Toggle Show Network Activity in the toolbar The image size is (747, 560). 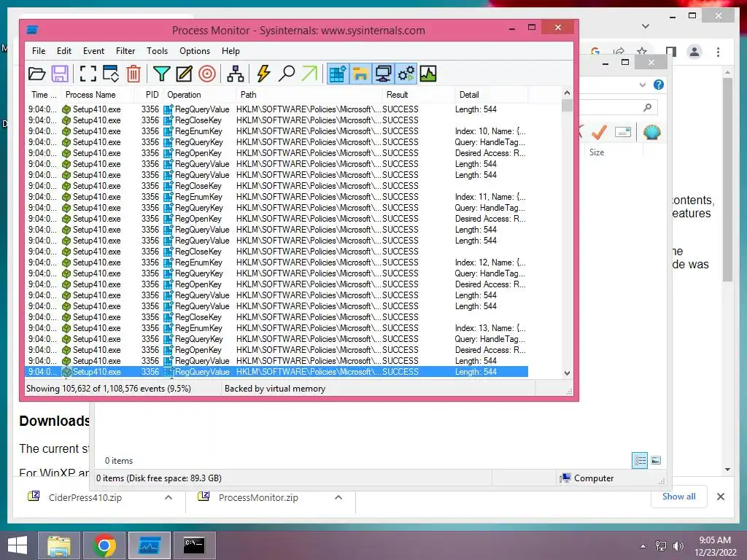[383, 74]
